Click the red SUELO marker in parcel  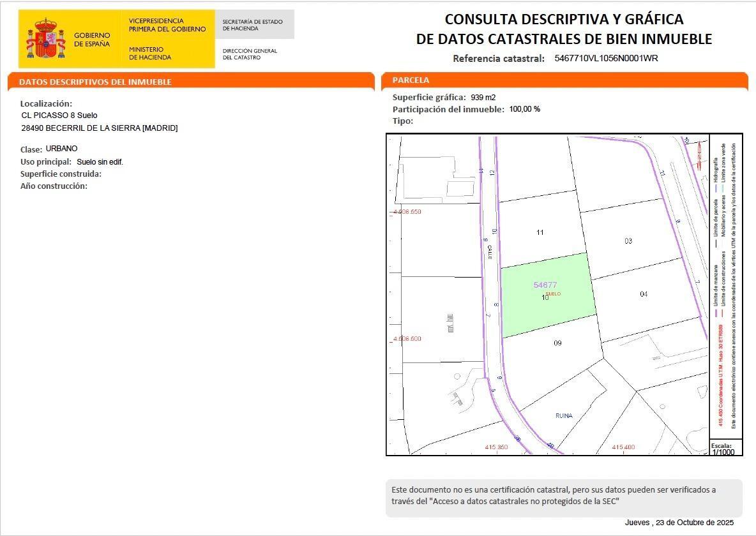point(553,294)
